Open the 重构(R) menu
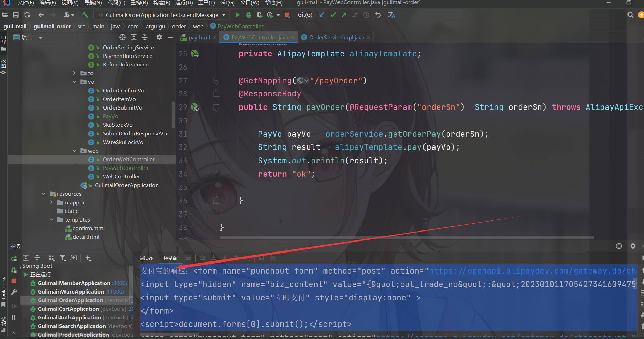644x339 pixels. tap(139, 3)
